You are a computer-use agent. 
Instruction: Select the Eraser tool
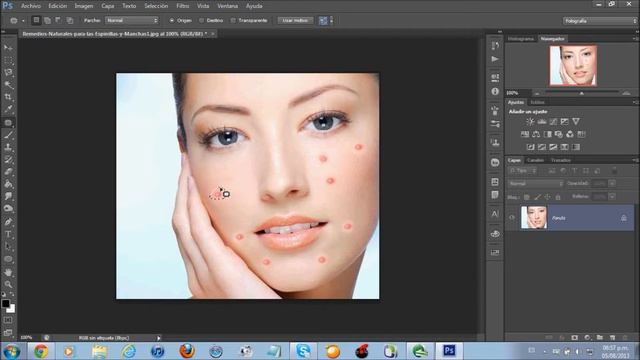pos(8,171)
